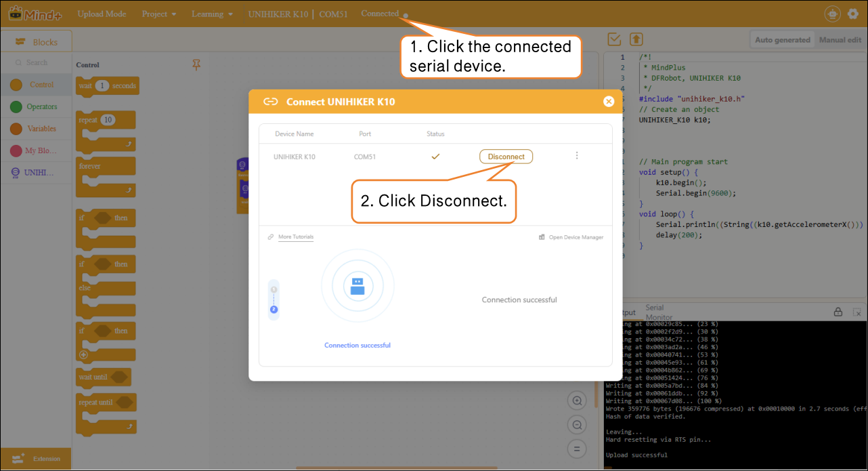Click the robot face icon in the top bar

(832, 14)
